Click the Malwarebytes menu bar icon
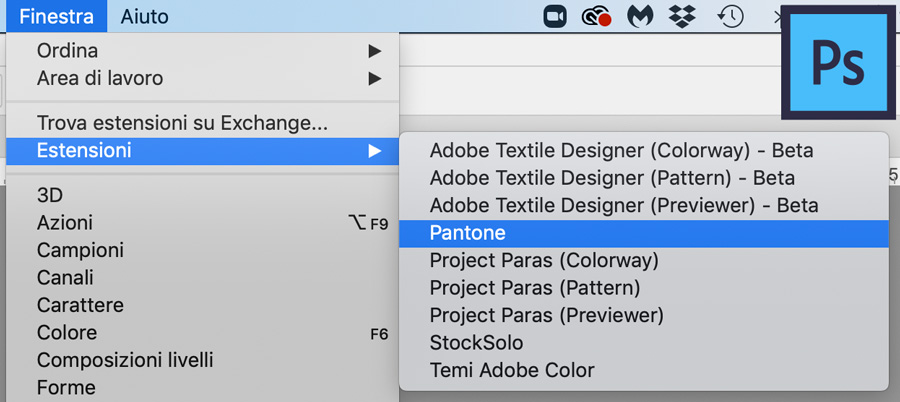 (639, 17)
